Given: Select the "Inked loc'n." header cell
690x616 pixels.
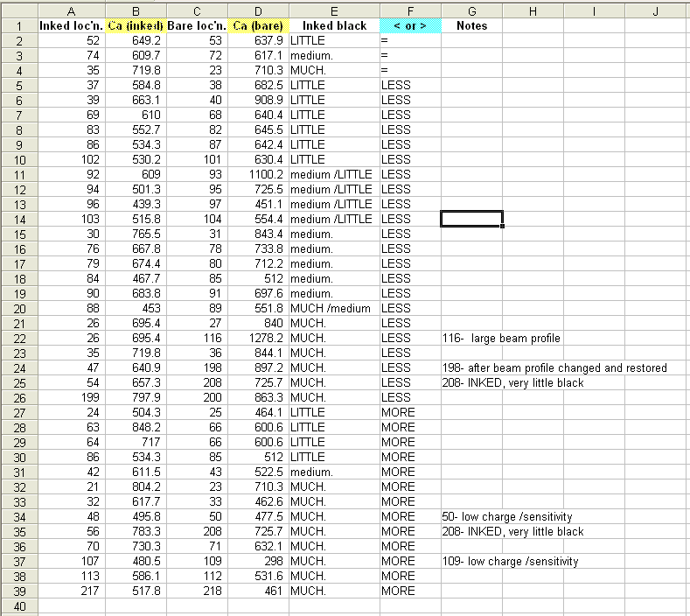Looking at the screenshot, I should pyautogui.click(x=70, y=25).
